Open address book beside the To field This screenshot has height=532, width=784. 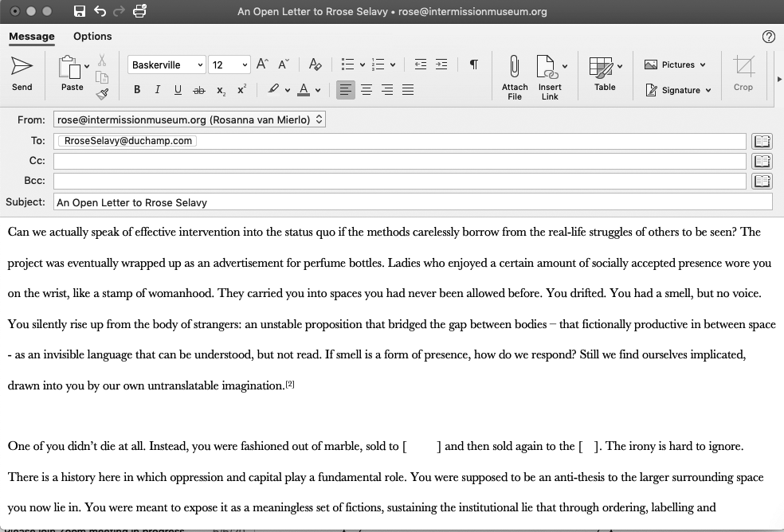pos(762,141)
